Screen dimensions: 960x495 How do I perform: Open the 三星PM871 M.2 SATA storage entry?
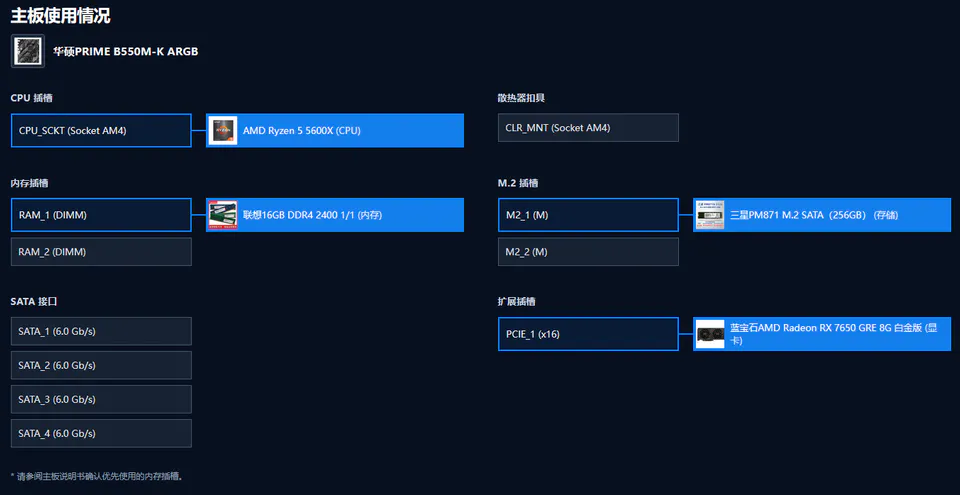point(822,215)
